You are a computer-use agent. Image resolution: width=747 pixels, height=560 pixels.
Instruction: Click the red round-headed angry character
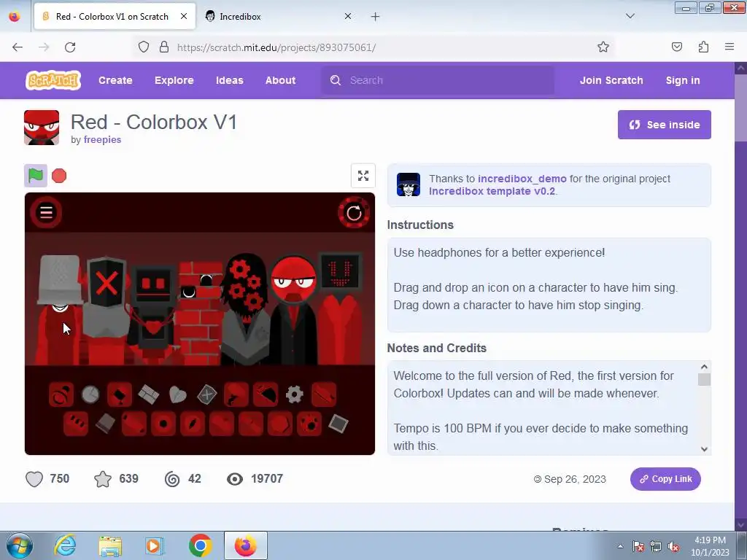click(x=293, y=309)
